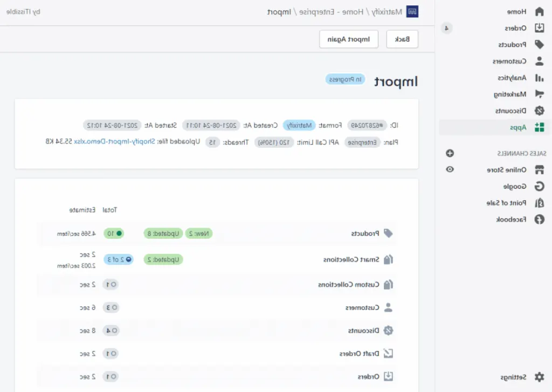This screenshot has height=392, width=552.
Task: Click the Smart Collections Updated: 2 badge
Action: tap(163, 259)
